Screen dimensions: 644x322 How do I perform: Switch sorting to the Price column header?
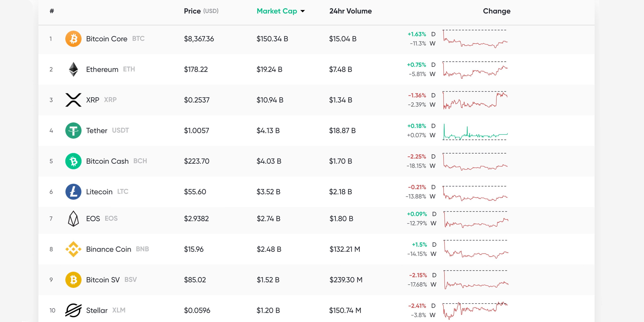193,11
